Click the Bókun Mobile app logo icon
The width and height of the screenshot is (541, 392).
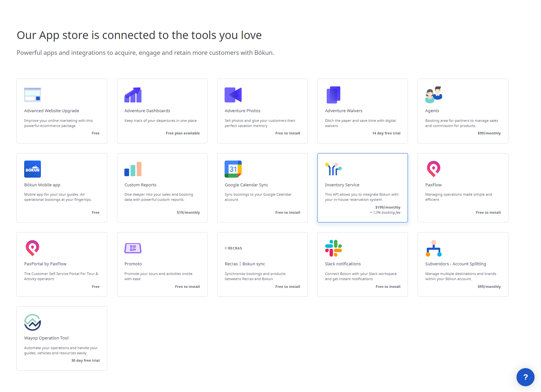click(33, 169)
